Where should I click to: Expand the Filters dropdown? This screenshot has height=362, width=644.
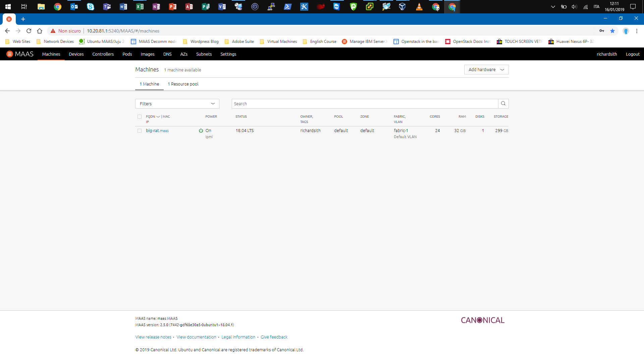pyautogui.click(x=177, y=104)
